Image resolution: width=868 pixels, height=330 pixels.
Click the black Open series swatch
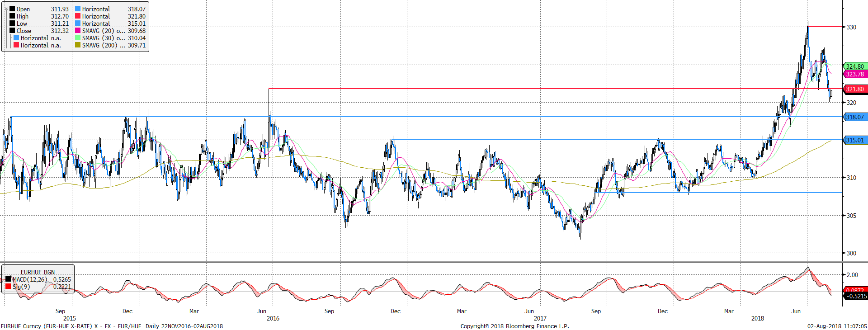point(13,9)
